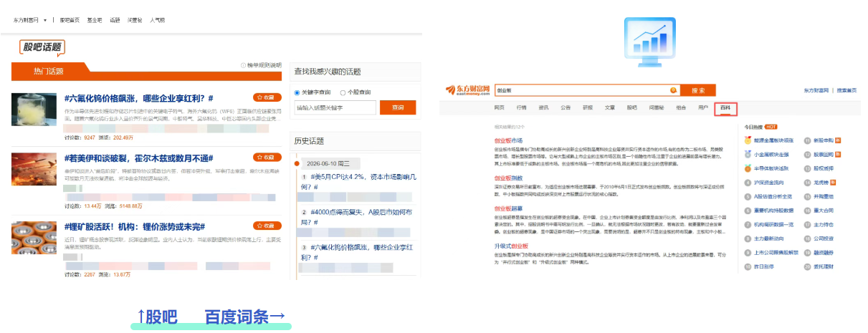Open hot search 融资融券
The image size is (868, 333).
point(823,252)
